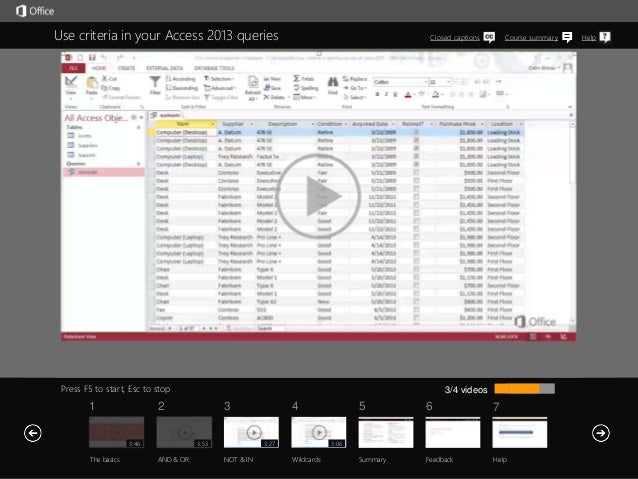Viewport: 638px width, 479px height.
Task: Click the Help question mark icon
Action: tap(605, 37)
